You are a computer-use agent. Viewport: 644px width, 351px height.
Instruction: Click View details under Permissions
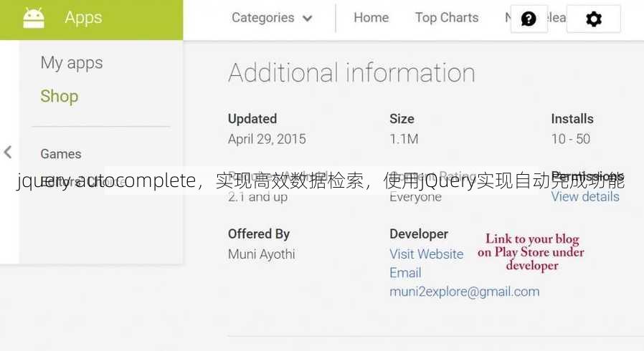(x=585, y=197)
